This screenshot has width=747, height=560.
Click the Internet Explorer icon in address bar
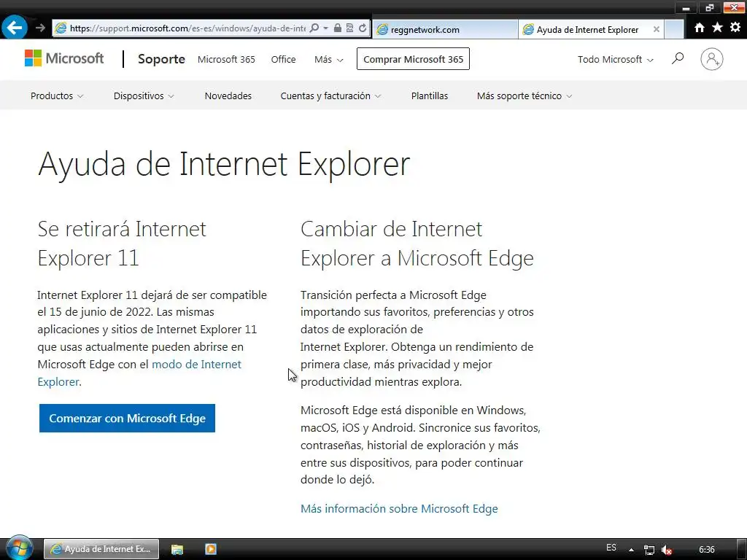tap(61, 28)
